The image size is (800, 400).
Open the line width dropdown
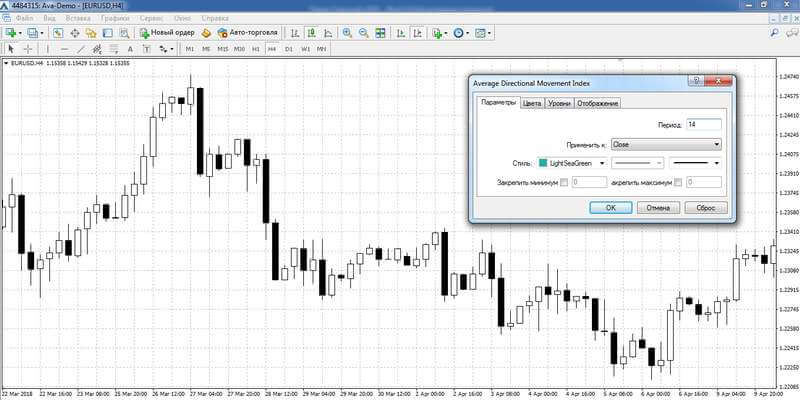pos(695,163)
